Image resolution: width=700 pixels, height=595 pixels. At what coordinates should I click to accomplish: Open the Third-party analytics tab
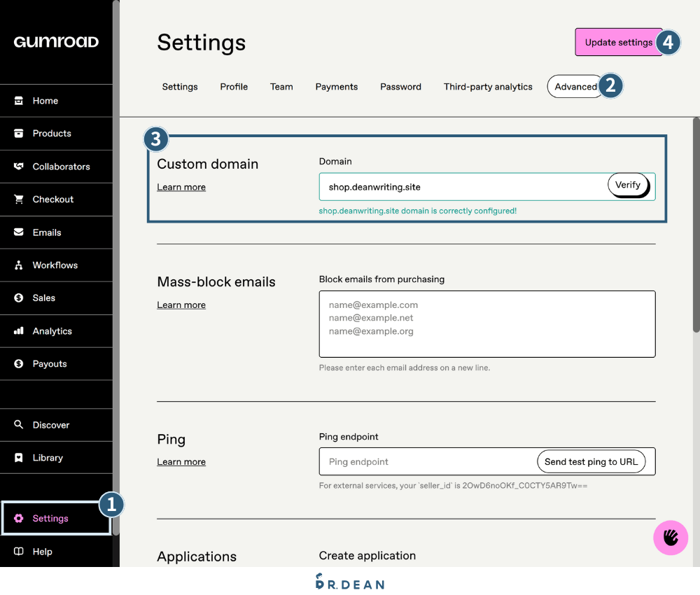click(488, 87)
